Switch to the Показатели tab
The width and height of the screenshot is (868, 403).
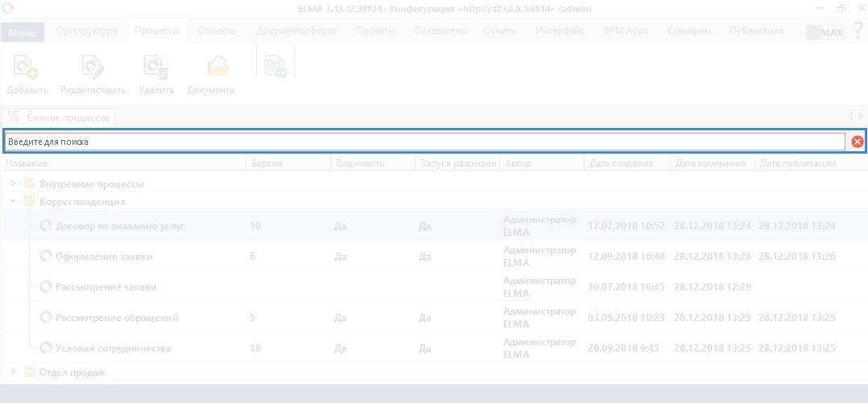(440, 31)
